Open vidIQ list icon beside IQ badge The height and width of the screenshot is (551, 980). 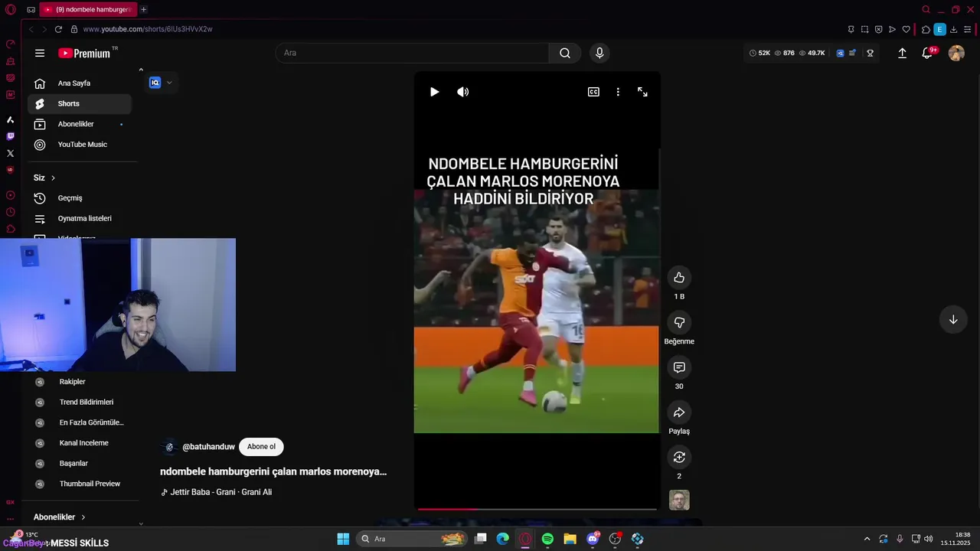click(852, 53)
